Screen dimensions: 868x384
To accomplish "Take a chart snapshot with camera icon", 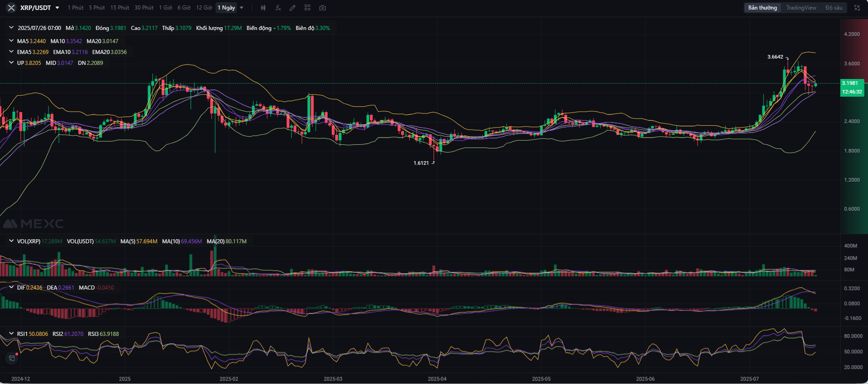I will pyautogui.click(x=323, y=8).
